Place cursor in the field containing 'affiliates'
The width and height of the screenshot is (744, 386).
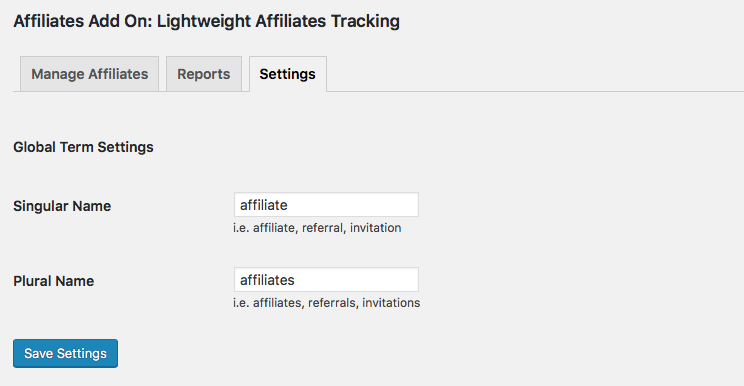326,280
